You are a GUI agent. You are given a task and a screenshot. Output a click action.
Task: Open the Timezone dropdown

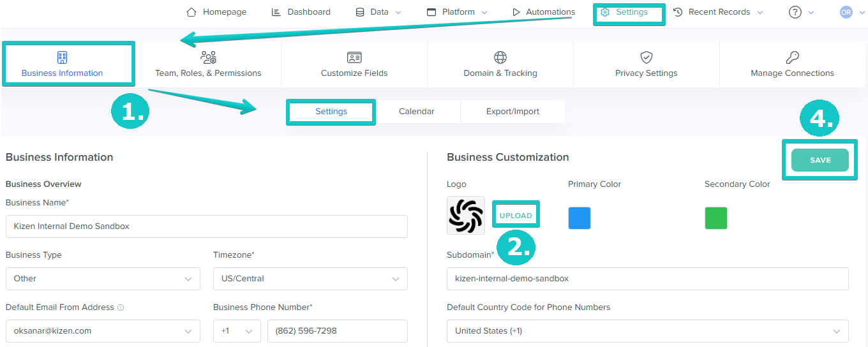310,279
